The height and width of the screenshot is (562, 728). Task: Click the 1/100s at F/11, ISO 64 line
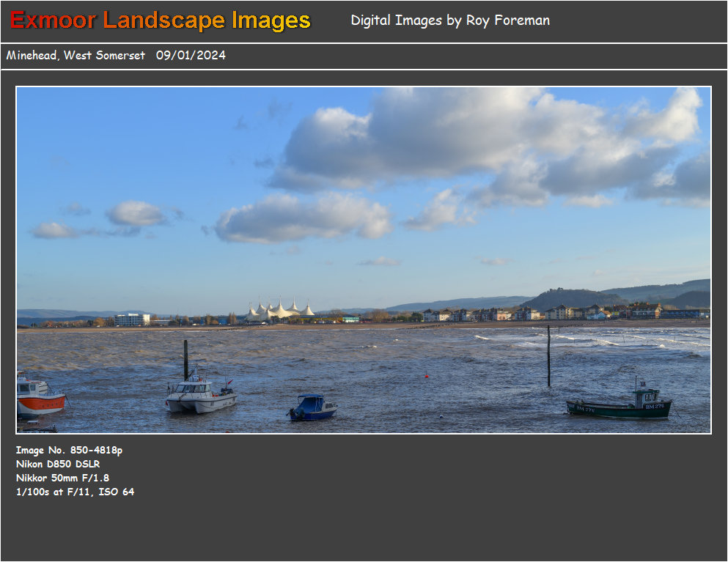coord(75,492)
